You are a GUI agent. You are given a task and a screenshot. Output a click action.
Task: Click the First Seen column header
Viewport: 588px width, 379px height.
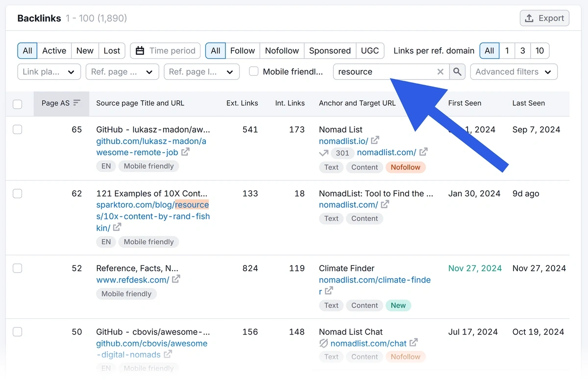[465, 103]
